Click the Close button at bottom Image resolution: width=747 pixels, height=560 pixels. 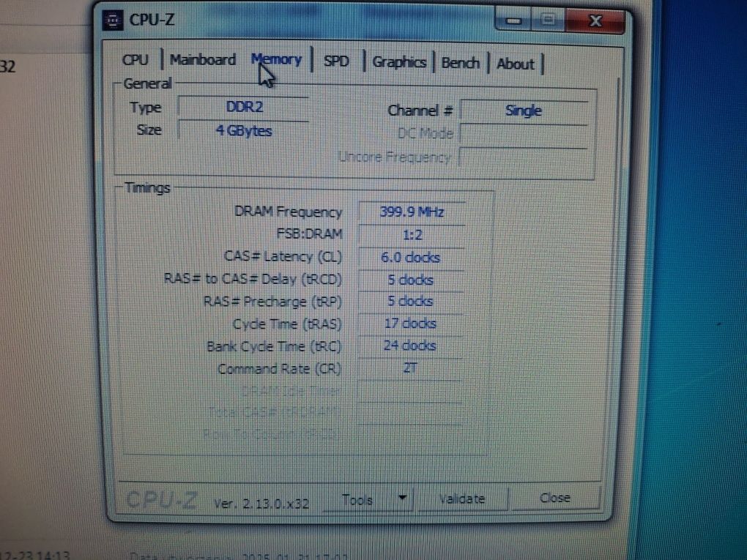[555, 498]
